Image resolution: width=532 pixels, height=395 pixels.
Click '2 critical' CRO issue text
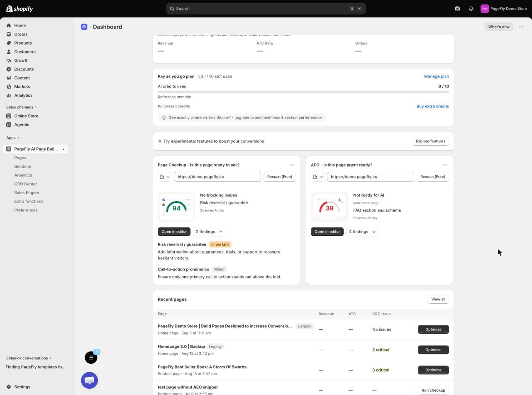click(381, 350)
